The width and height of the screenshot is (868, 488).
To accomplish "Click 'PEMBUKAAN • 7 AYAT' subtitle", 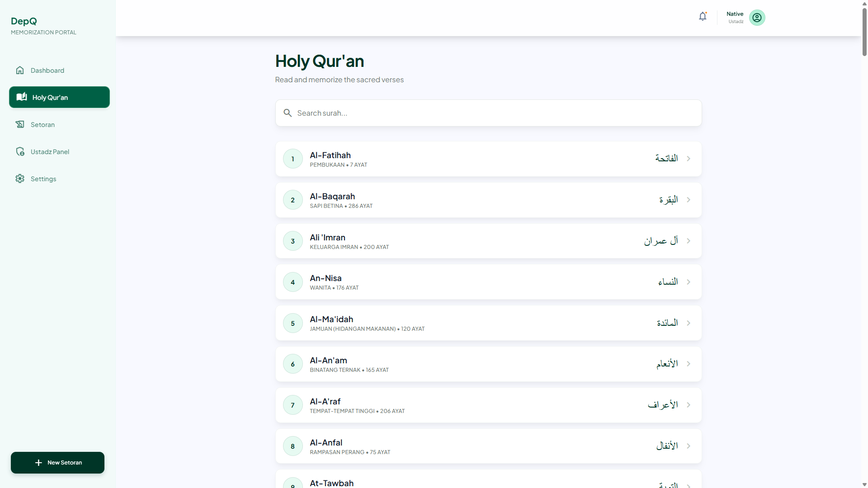I will pos(338,165).
